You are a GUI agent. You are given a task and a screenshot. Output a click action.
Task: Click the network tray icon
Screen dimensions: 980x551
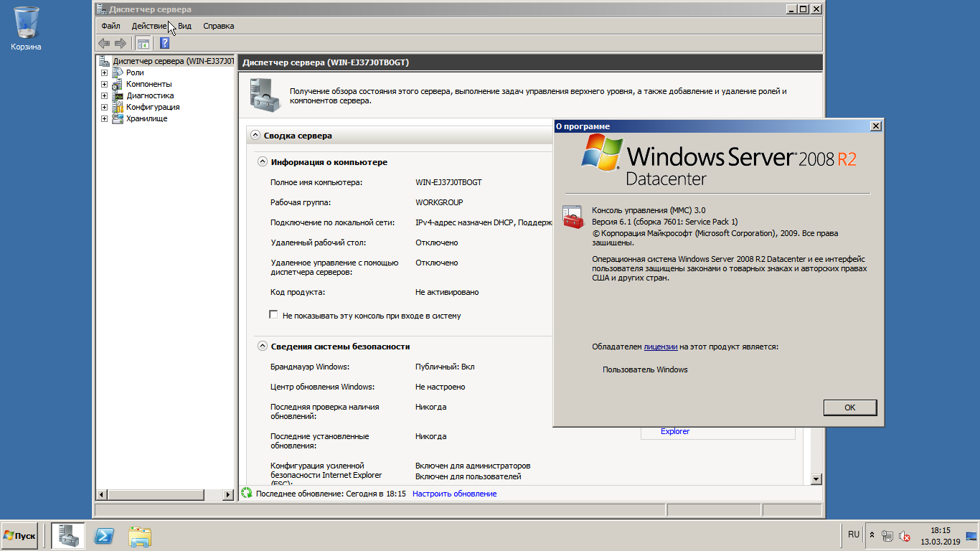pos(888,535)
